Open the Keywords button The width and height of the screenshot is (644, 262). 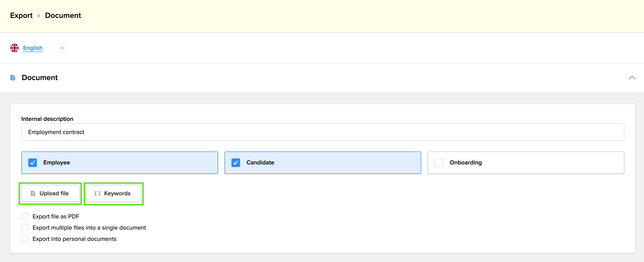coord(114,193)
